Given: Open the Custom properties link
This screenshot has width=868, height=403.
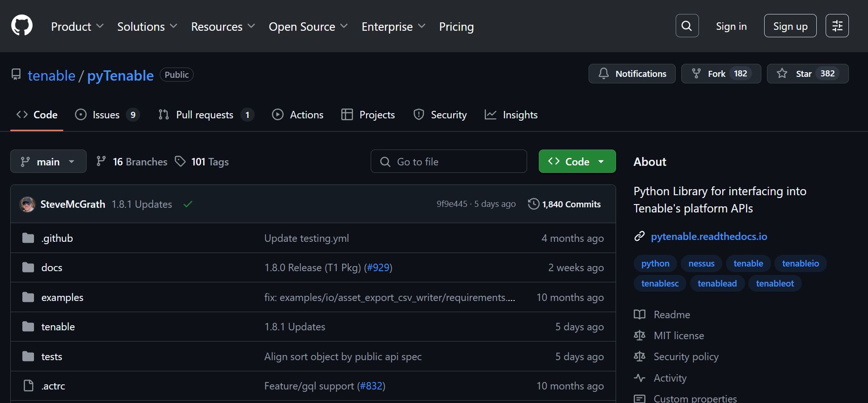Looking at the screenshot, I should [695, 398].
